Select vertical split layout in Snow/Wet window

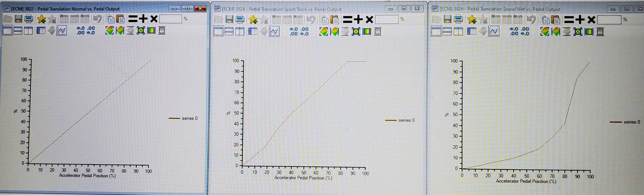point(458,32)
